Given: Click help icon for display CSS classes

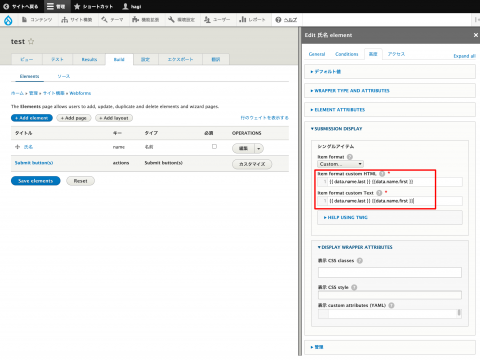Looking at the screenshot, I should pos(360,261).
